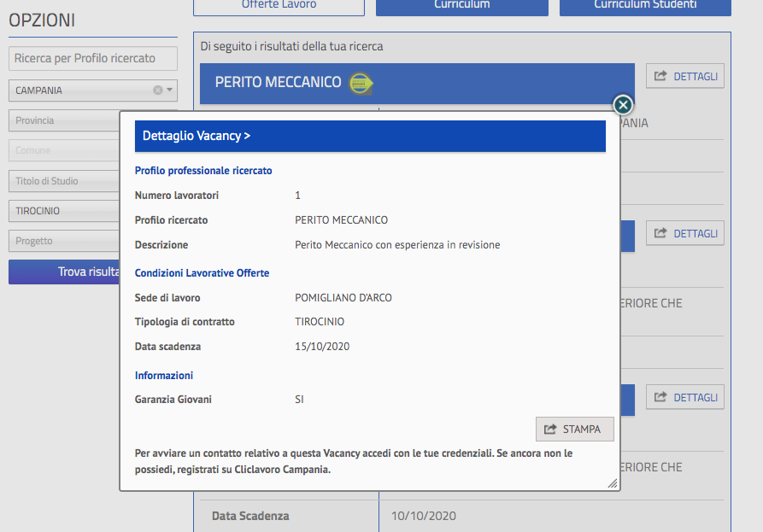Open the Comune dropdown
The image size is (763, 532).
64,151
